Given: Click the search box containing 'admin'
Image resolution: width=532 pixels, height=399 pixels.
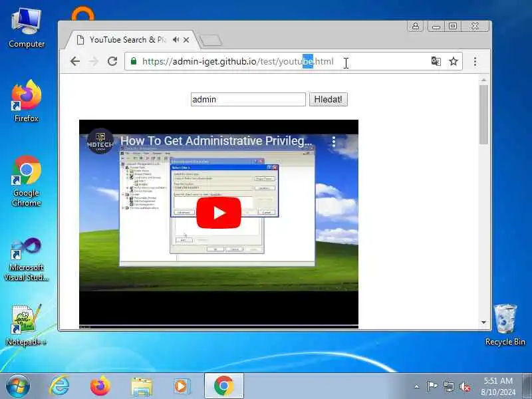Looking at the screenshot, I should (248, 99).
